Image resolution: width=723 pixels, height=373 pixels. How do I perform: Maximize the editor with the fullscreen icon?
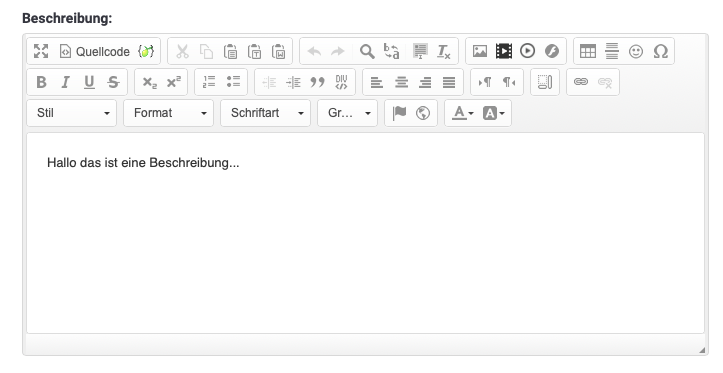coord(41,51)
